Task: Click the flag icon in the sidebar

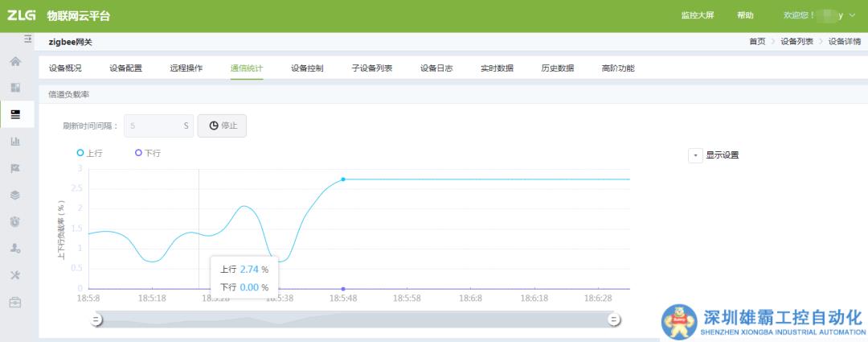Action: tap(15, 168)
